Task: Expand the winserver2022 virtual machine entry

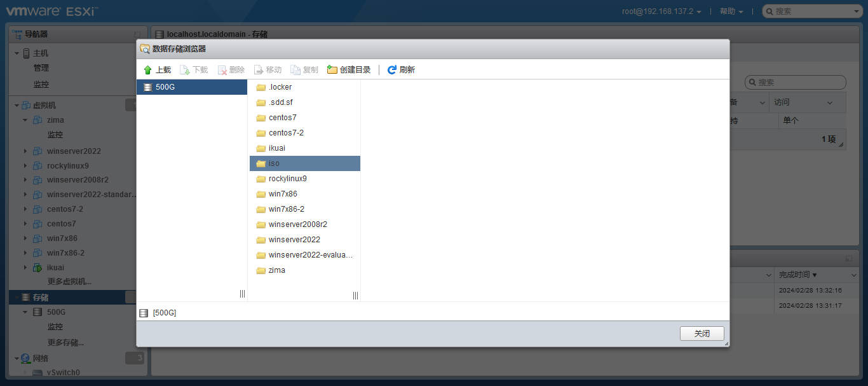Action: point(25,151)
